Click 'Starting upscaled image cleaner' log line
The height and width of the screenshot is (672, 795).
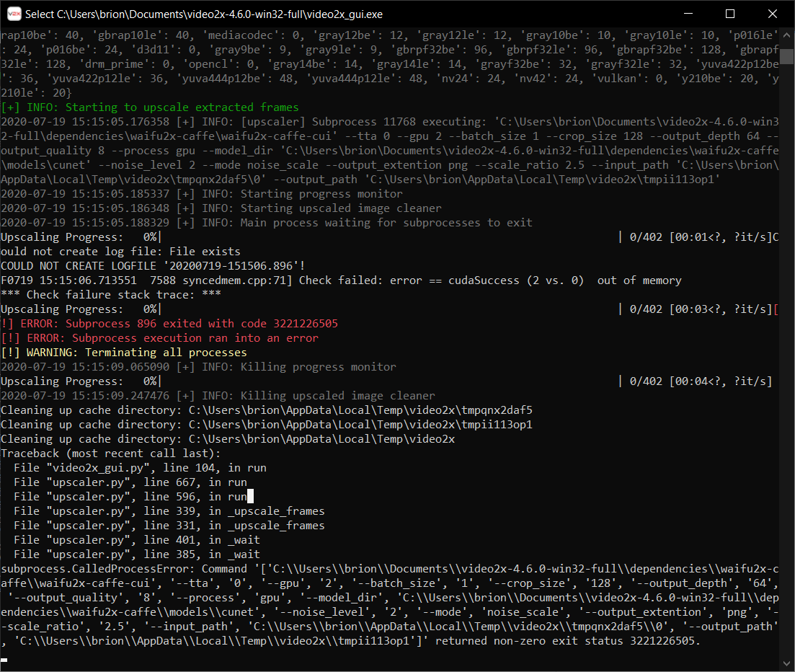click(221, 208)
